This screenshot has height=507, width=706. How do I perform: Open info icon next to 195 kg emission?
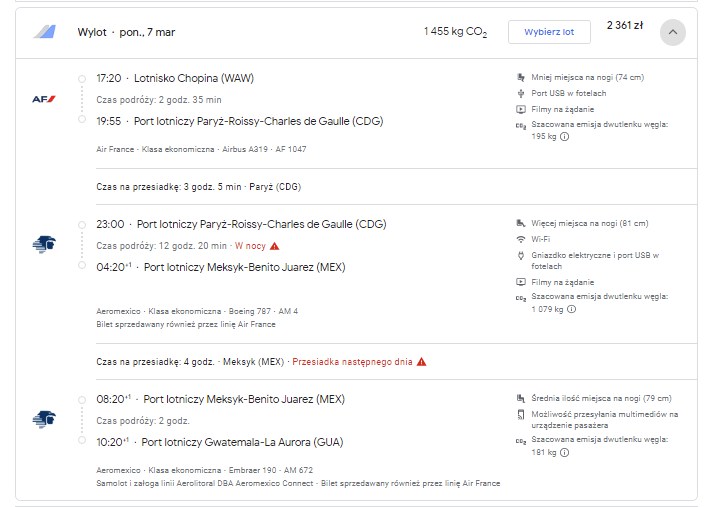click(564, 136)
